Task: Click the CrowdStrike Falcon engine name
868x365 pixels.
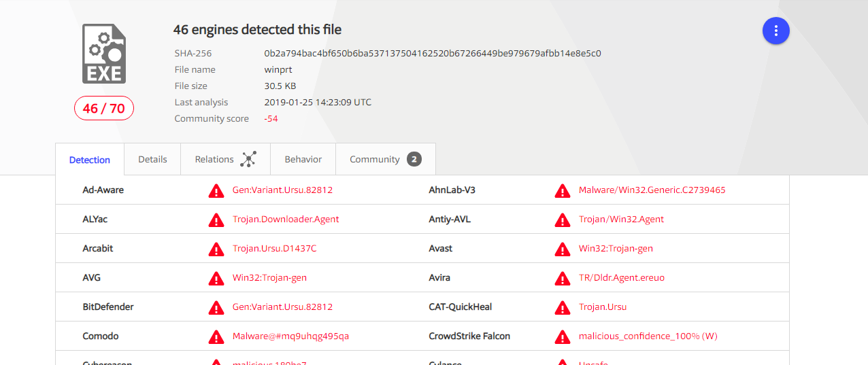Action: (469, 336)
